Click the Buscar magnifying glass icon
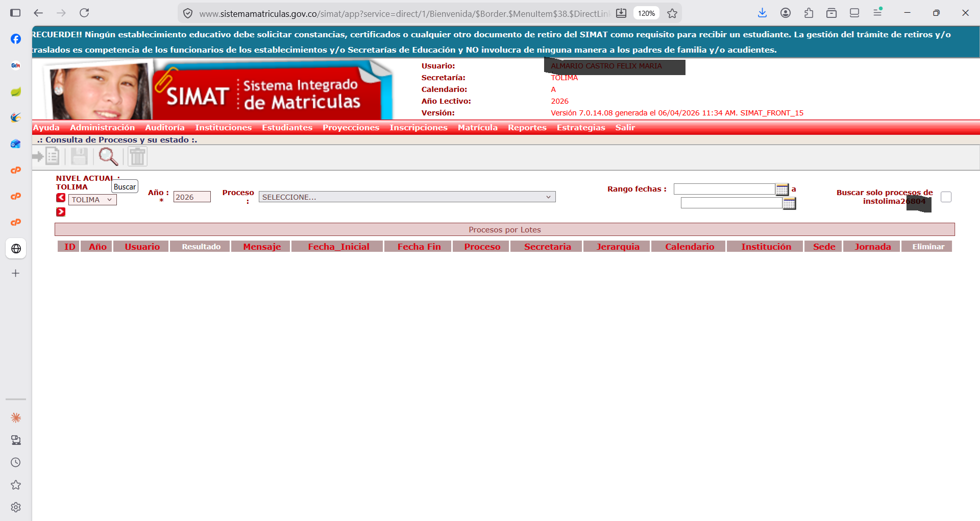 pyautogui.click(x=108, y=156)
